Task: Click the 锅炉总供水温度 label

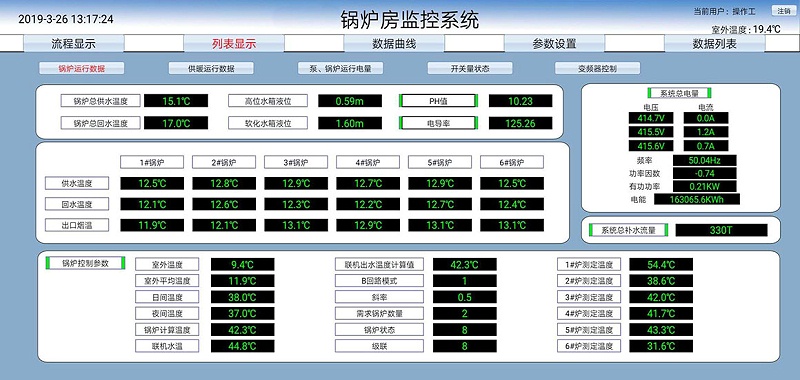Action: [100, 100]
